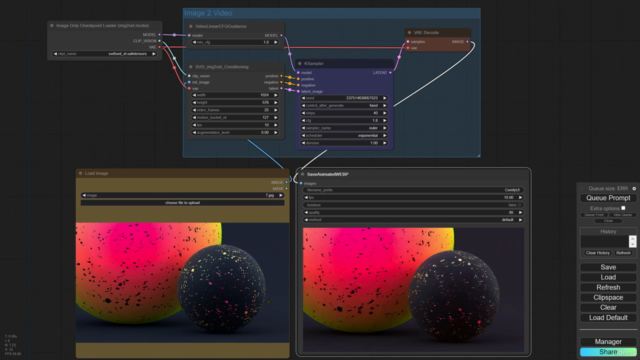
Task: Increase video_frames value
Action: [x=276, y=110]
